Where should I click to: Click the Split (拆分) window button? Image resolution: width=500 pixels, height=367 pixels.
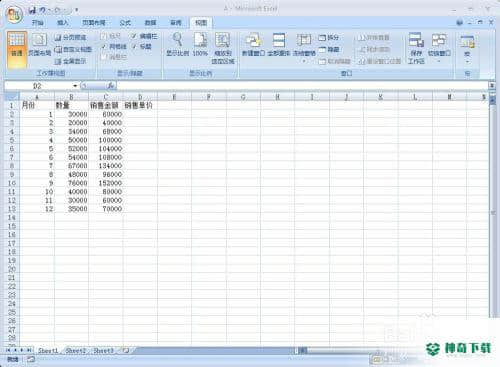coord(329,37)
